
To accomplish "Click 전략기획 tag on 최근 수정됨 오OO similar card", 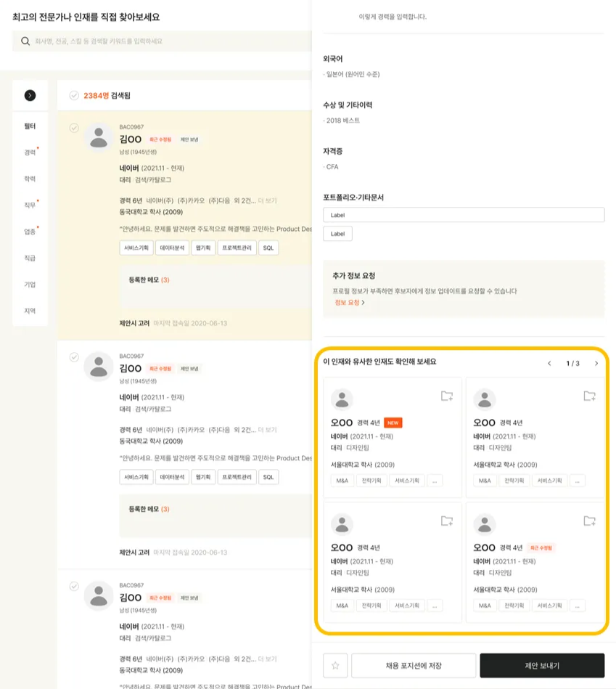I will (x=514, y=606).
